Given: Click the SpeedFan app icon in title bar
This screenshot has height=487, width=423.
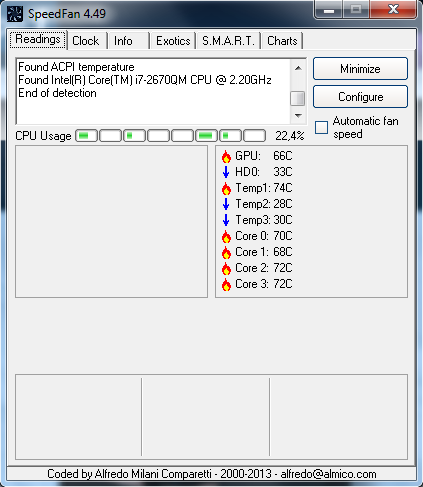Looking at the screenshot, I should [15, 14].
